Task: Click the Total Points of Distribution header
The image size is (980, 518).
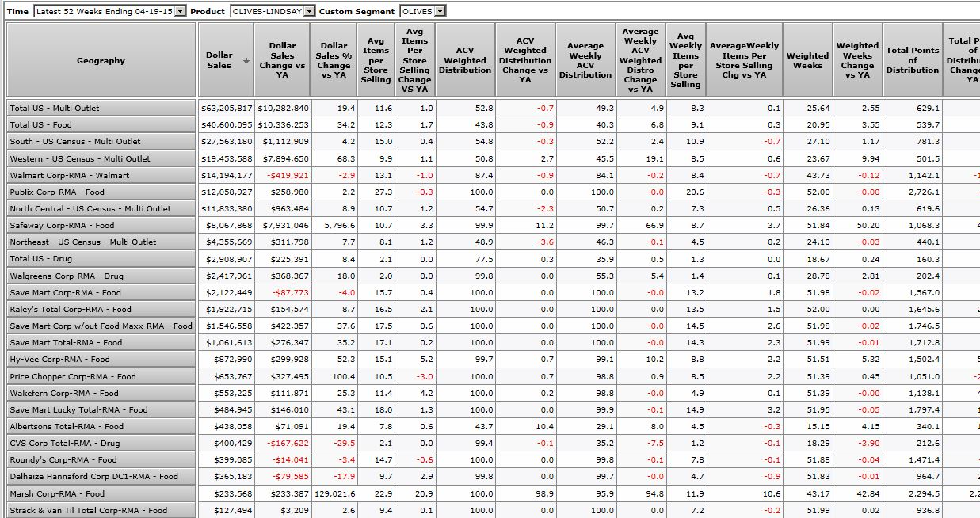Action: click(x=912, y=61)
